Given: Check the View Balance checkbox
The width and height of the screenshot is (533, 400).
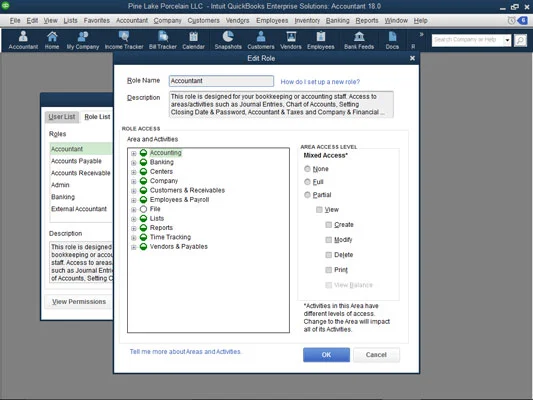Looking at the screenshot, I should click(328, 285).
